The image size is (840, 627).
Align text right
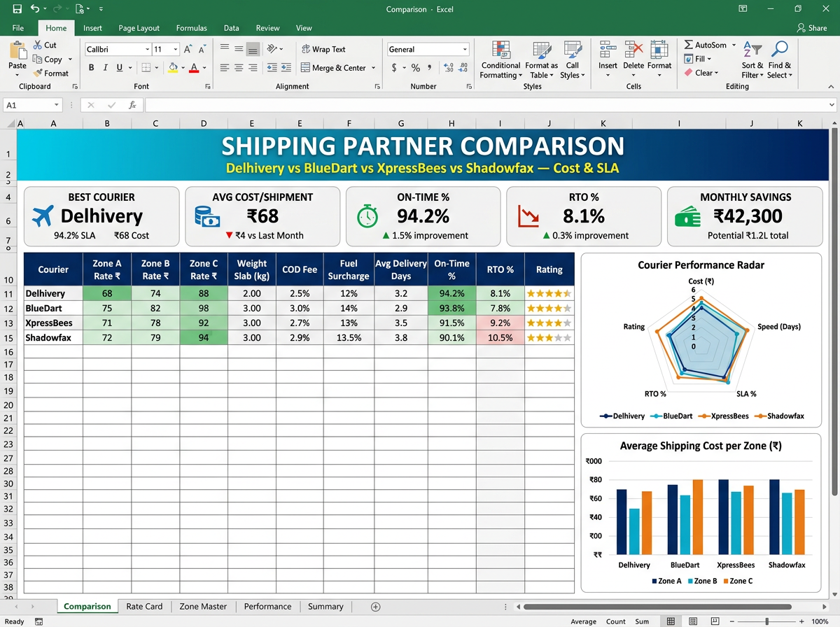click(x=253, y=68)
